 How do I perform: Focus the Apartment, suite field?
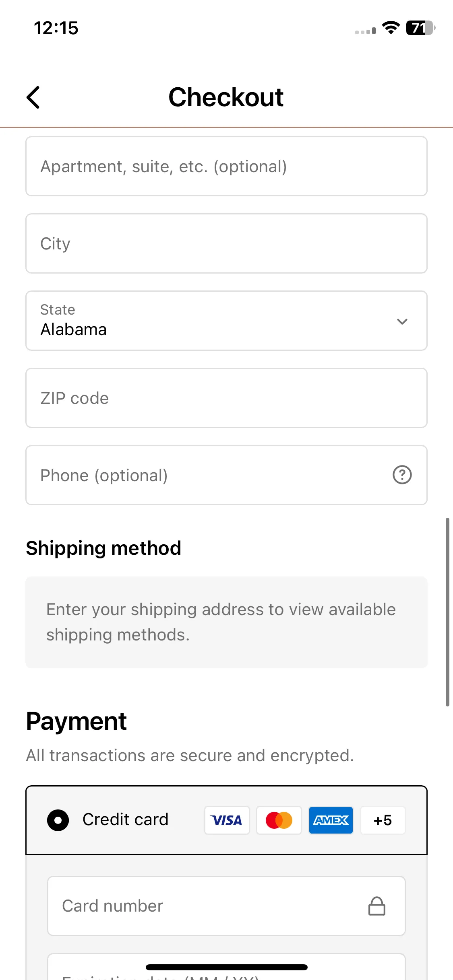[x=226, y=166]
